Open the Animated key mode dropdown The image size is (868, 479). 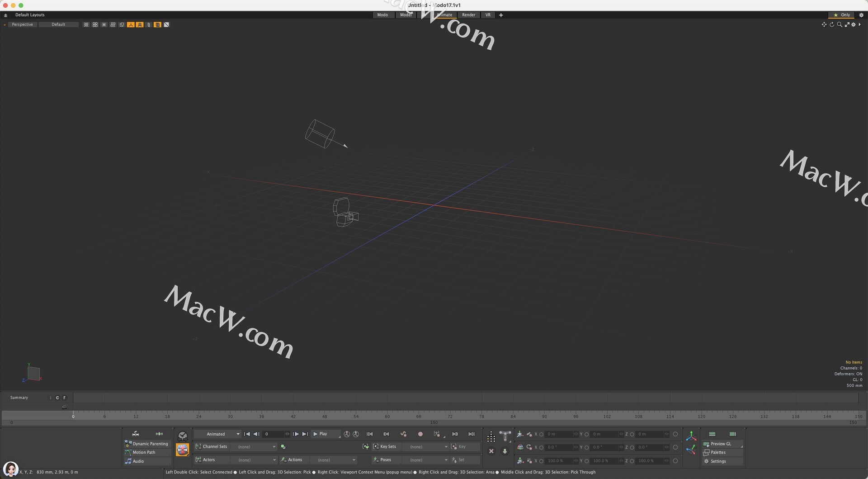click(218, 434)
